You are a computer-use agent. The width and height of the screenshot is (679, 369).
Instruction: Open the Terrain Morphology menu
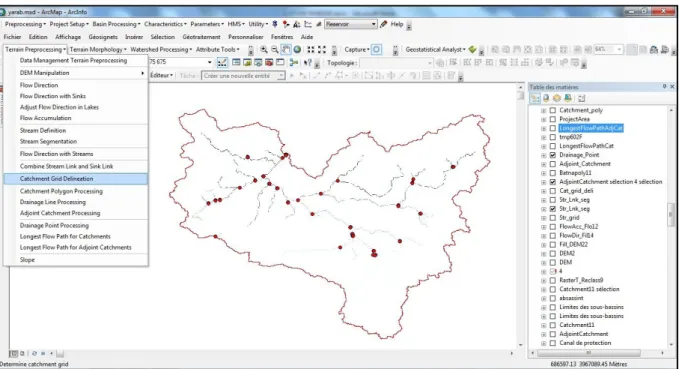(x=98, y=49)
